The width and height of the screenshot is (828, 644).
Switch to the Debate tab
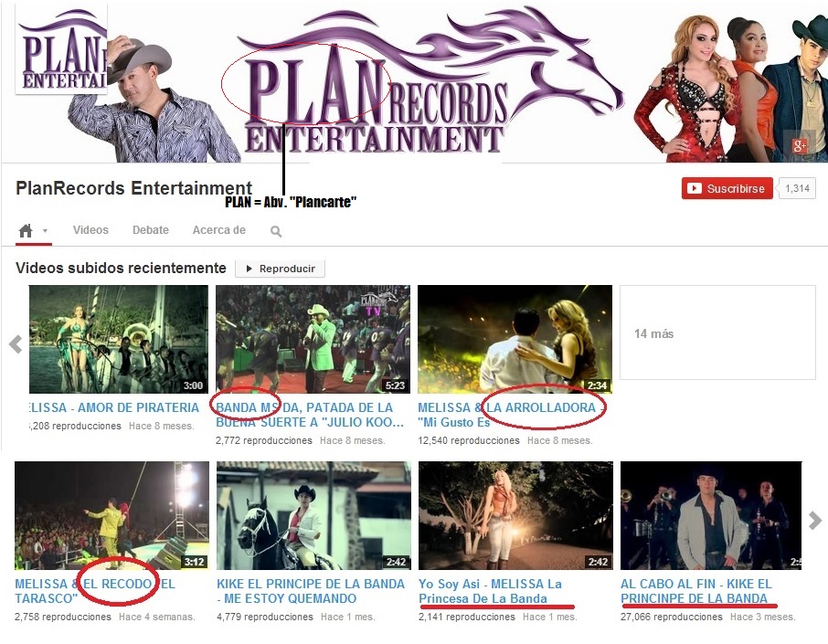point(151,230)
